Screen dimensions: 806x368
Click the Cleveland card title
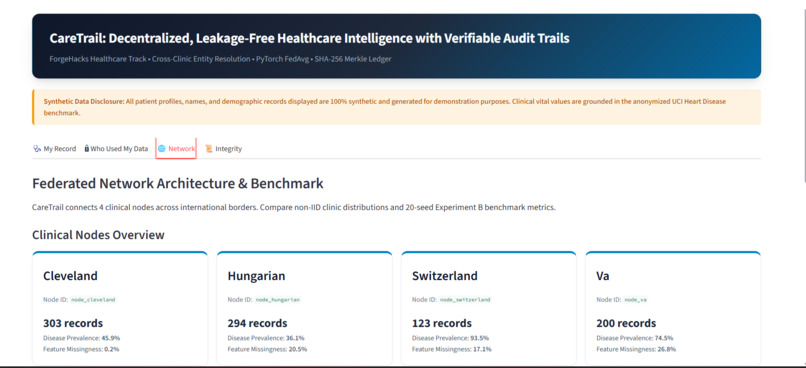pos(70,276)
